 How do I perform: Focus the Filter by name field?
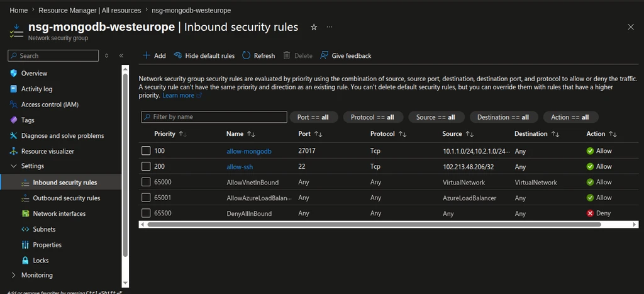[214, 116]
